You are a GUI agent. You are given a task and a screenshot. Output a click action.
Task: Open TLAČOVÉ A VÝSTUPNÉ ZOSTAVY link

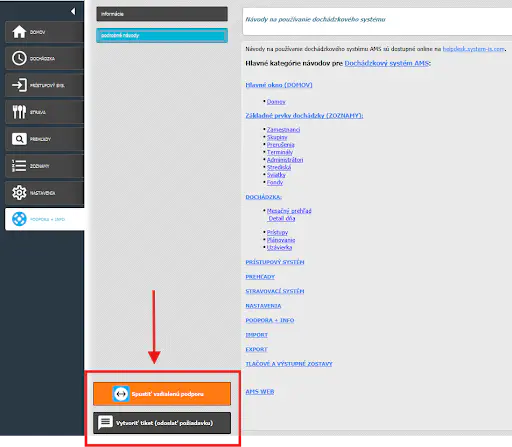click(x=289, y=364)
